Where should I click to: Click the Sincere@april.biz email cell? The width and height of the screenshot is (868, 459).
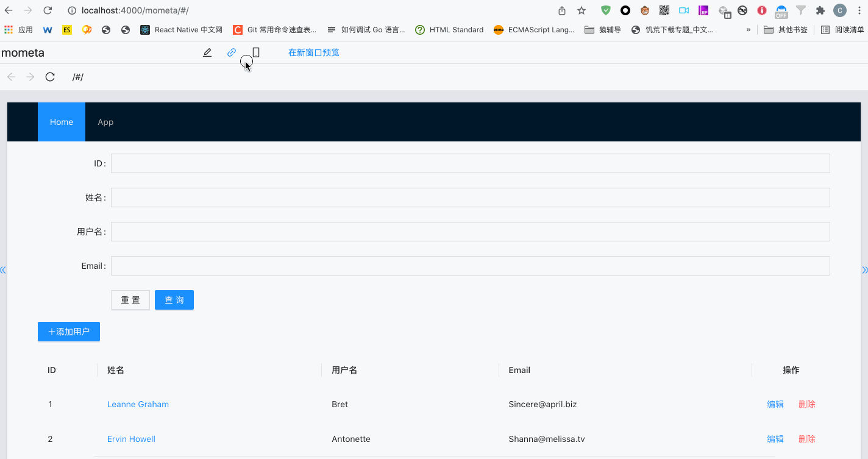[x=542, y=404]
